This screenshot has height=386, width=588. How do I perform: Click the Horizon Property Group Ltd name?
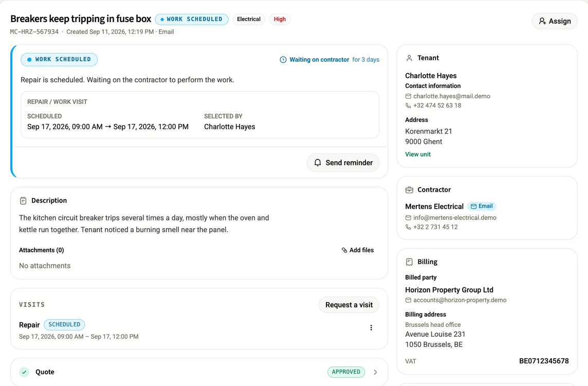click(x=449, y=290)
